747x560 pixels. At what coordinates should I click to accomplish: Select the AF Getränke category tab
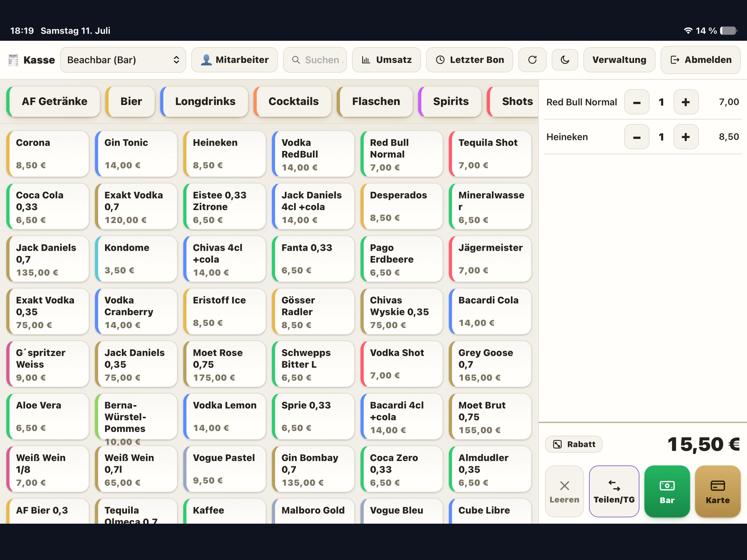(54, 101)
